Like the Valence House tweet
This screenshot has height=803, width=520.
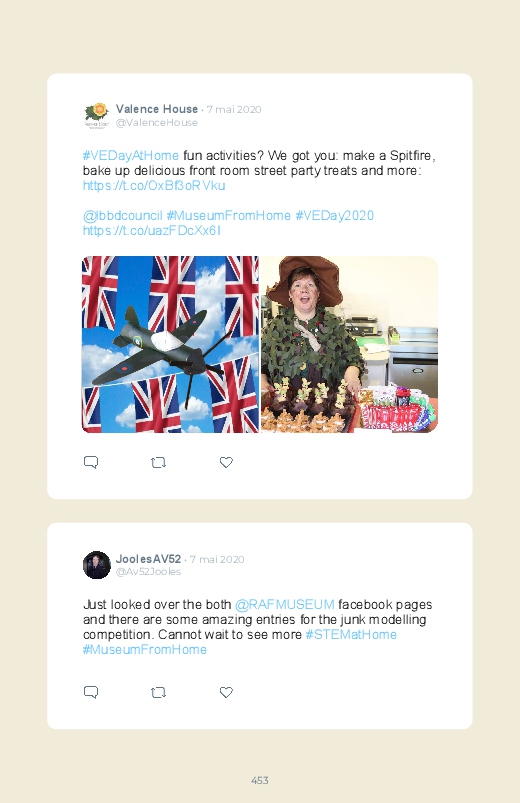click(x=226, y=462)
